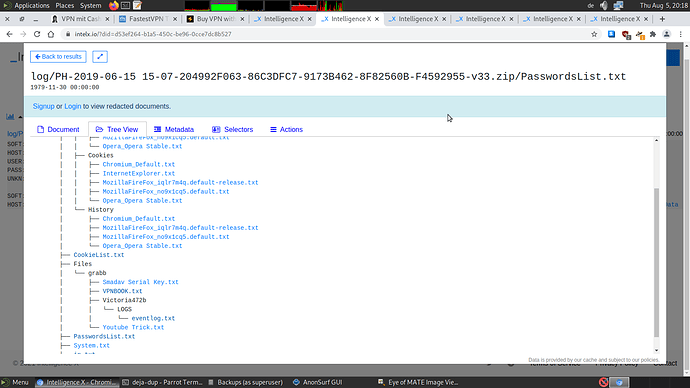
Task: Click the browser home icon
Action: (51, 34)
